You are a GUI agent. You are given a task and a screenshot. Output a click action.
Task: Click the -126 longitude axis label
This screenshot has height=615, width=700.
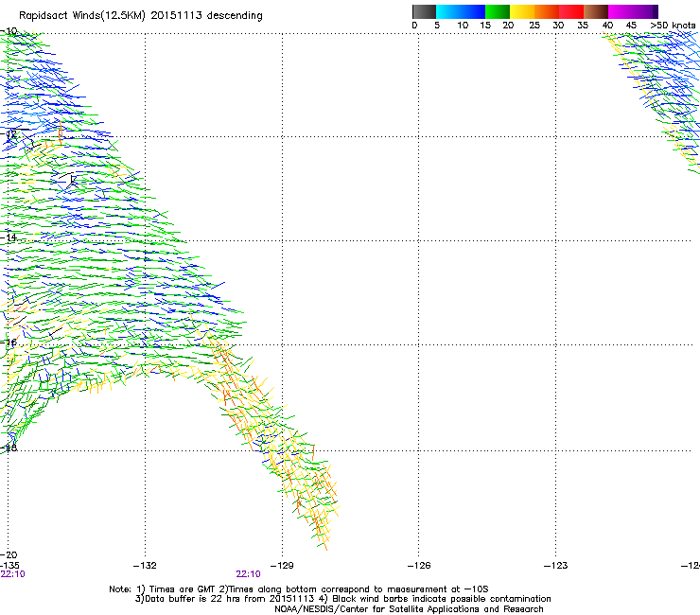tap(419, 566)
